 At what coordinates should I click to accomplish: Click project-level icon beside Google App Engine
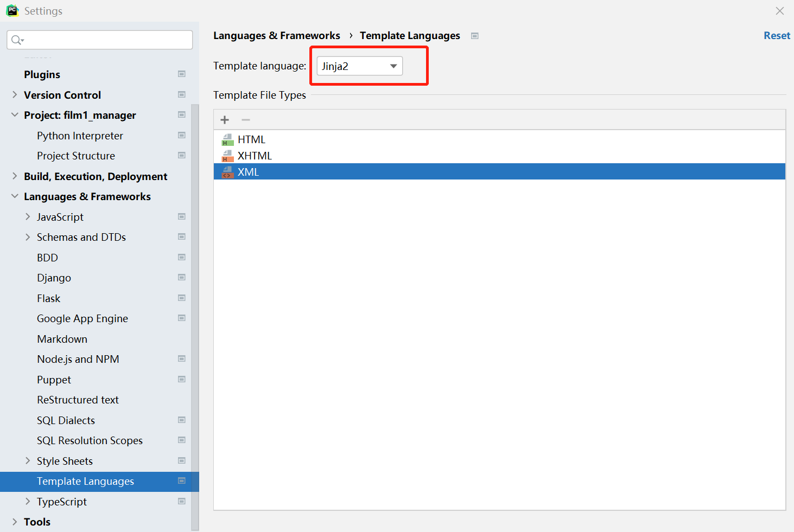182,318
